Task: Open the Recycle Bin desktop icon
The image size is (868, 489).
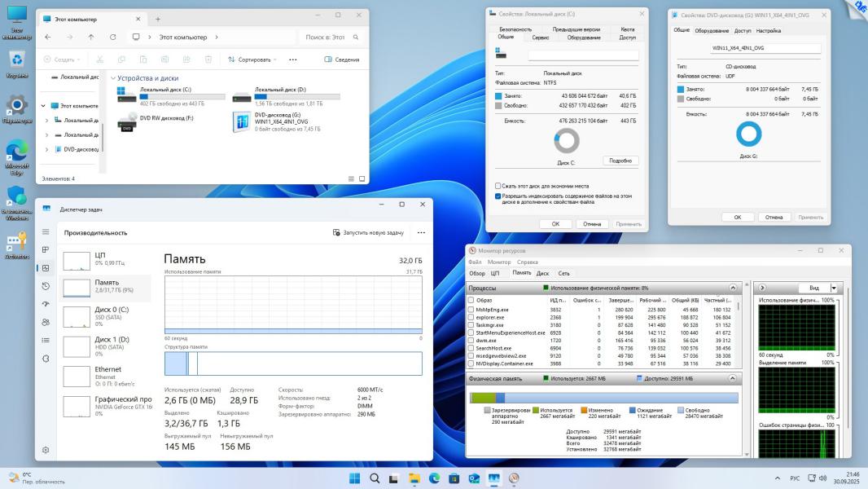Action: click(17, 60)
